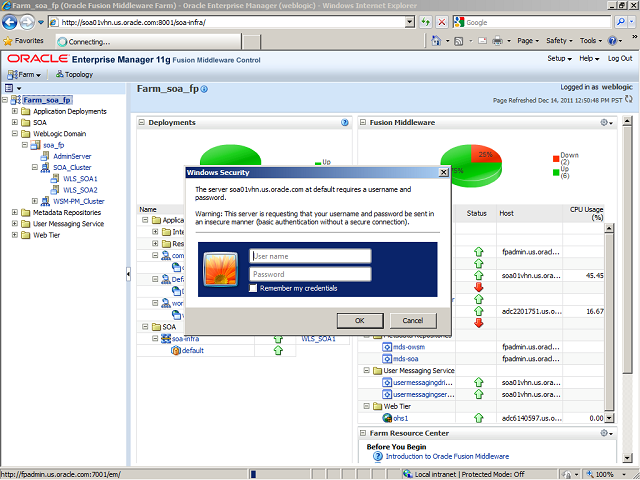Click the Fusion Middleware gear options icon
The image size is (640, 480).
tap(605, 123)
